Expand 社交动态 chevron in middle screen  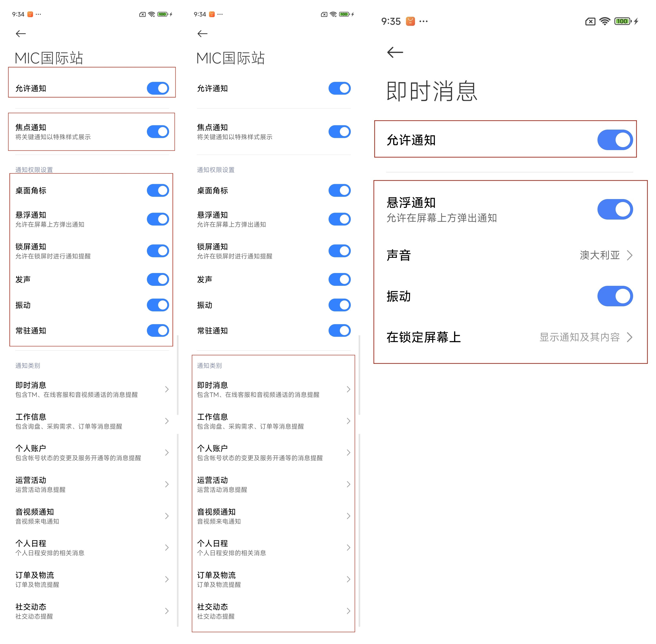[349, 611]
